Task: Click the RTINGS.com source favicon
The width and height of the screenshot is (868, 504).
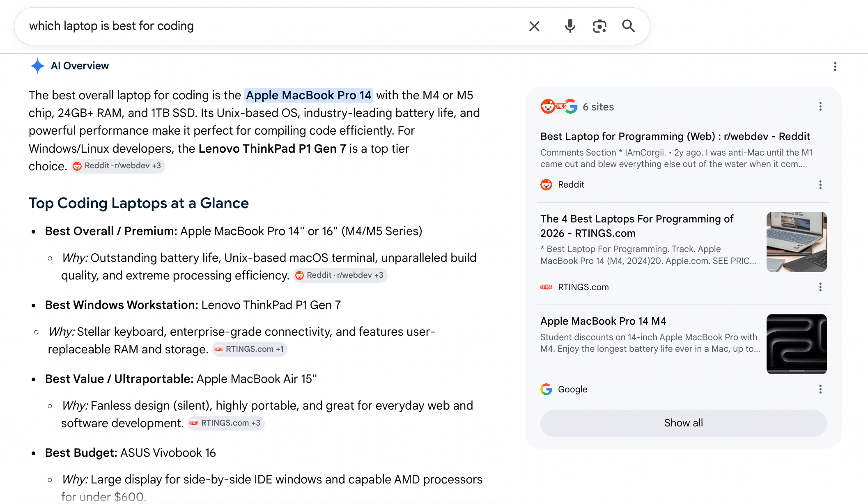Action: pos(546,287)
